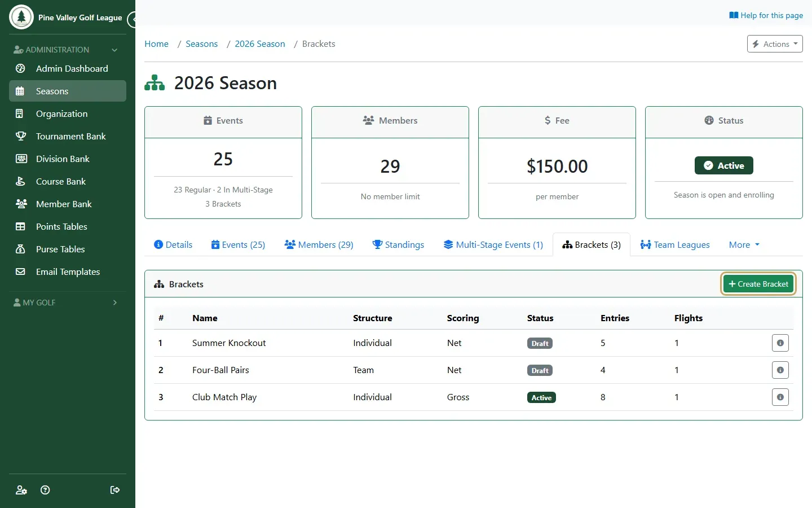The width and height of the screenshot is (812, 508).
Task: Collapse the ADMINISTRATION section
Action: pyautogui.click(x=68, y=50)
